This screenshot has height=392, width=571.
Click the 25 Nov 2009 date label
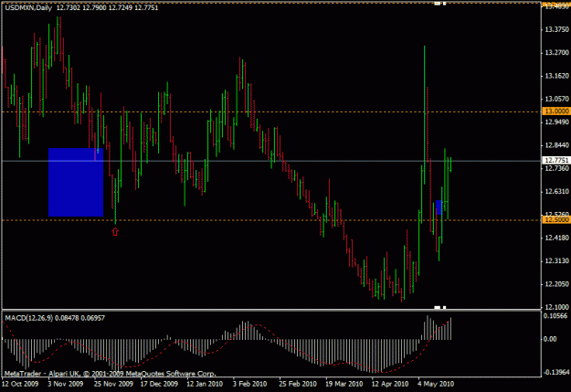pyautogui.click(x=113, y=384)
